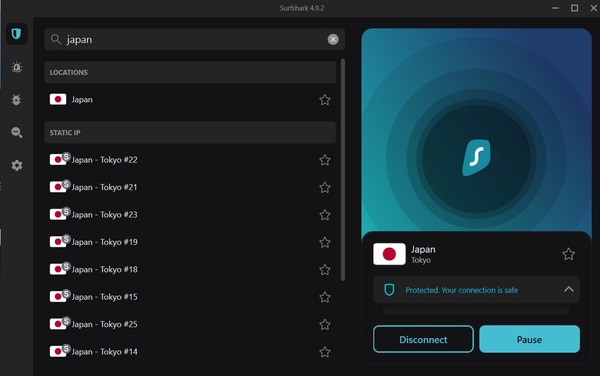Clear the japan search text
The width and height of the screenshot is (600, 376).
coord(333,39)
